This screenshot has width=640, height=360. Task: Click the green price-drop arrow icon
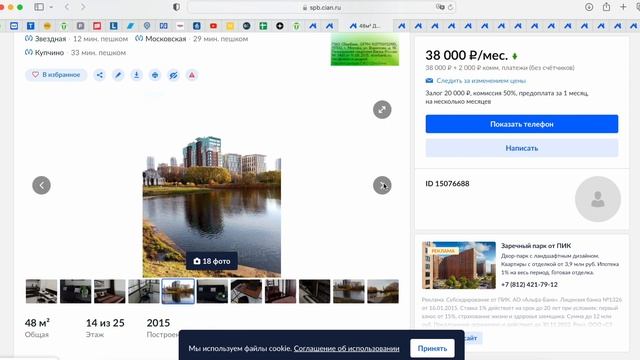pyautogui.click(x=515, y=56)
